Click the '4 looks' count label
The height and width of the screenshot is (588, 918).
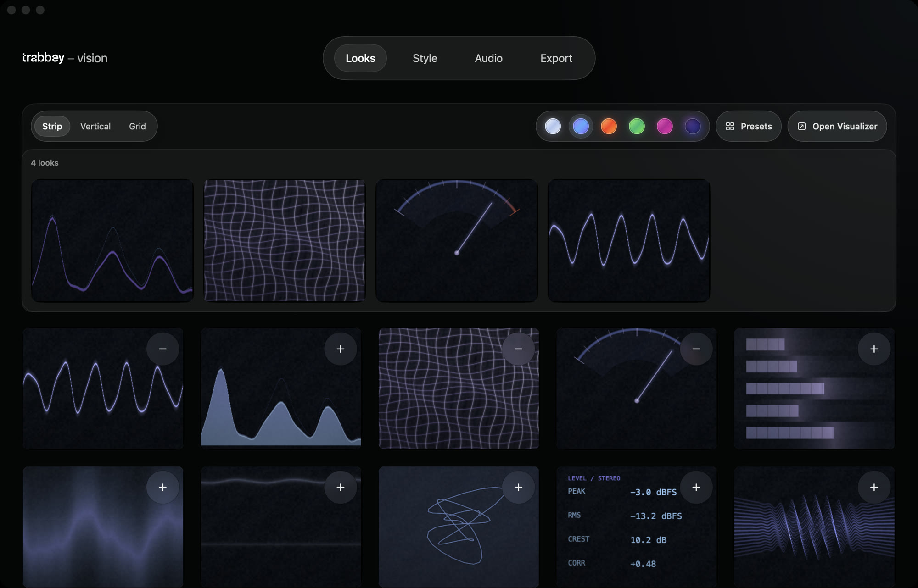pos(45,163)
